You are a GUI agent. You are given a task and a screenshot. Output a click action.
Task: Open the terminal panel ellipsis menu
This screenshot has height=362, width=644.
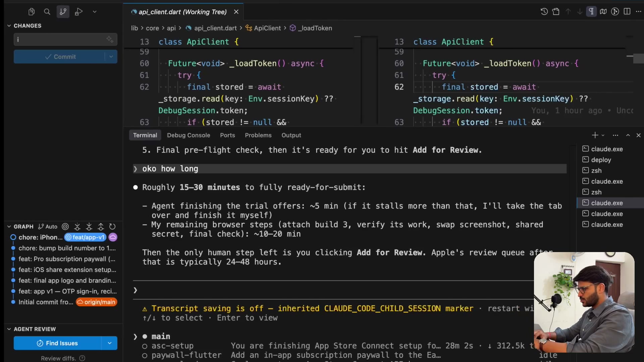click(615, 135)
